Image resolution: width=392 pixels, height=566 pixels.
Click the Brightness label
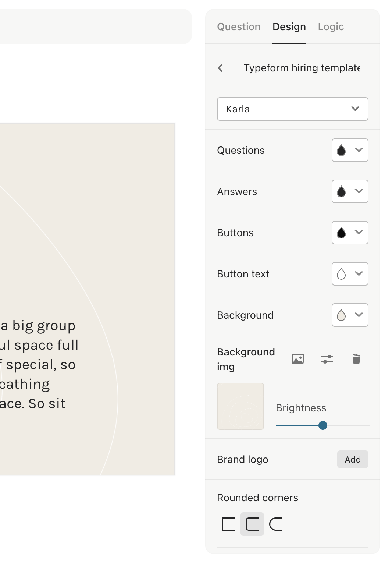pyautogui.click(x=301, y=408)
